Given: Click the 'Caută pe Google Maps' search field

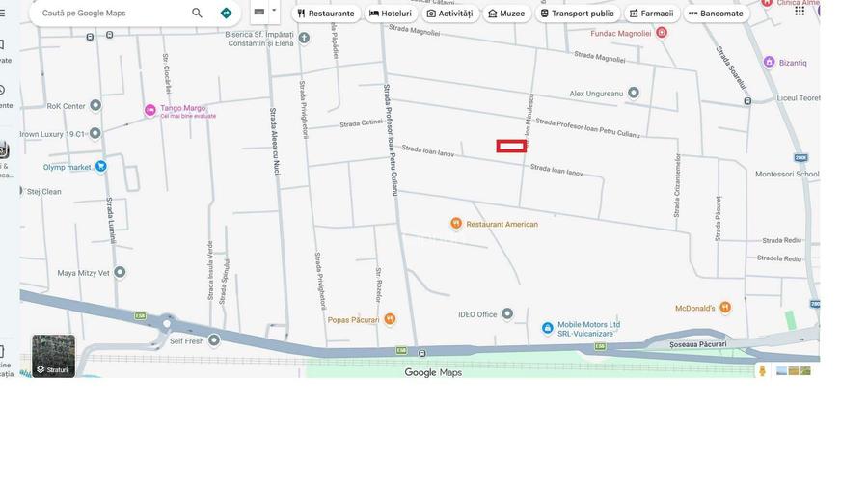Looking at the screenshot, I should pyautogui.click(x=111, y=14).
